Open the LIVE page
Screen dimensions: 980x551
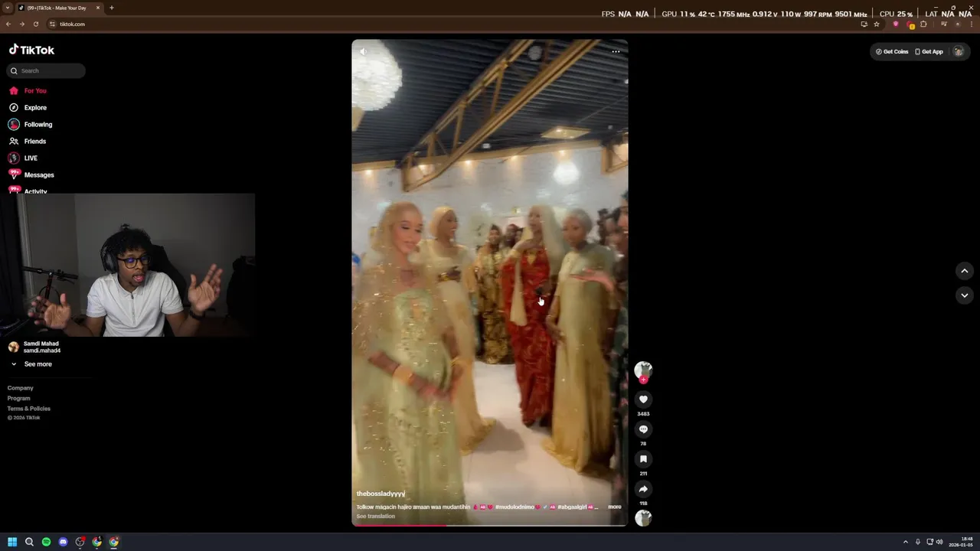click(x=23, y=158)
